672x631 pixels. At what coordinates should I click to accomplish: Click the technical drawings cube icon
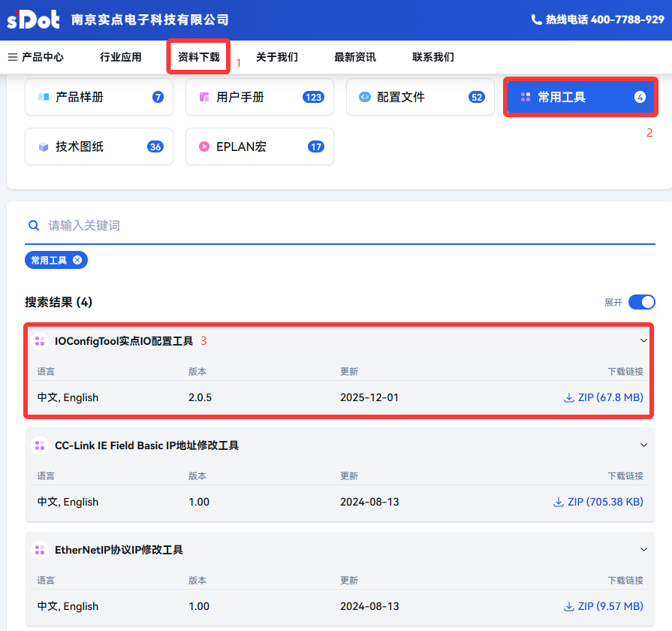click(x=44, y=146)
